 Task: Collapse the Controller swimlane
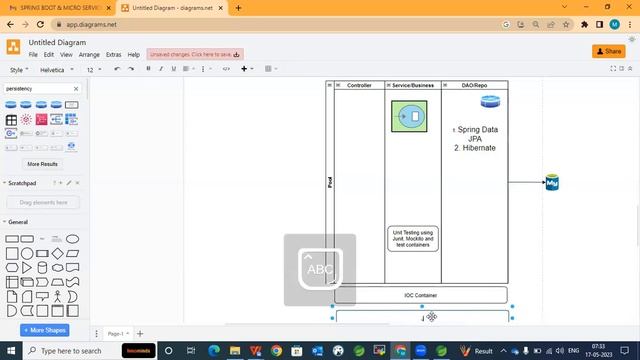pos(338,85)
